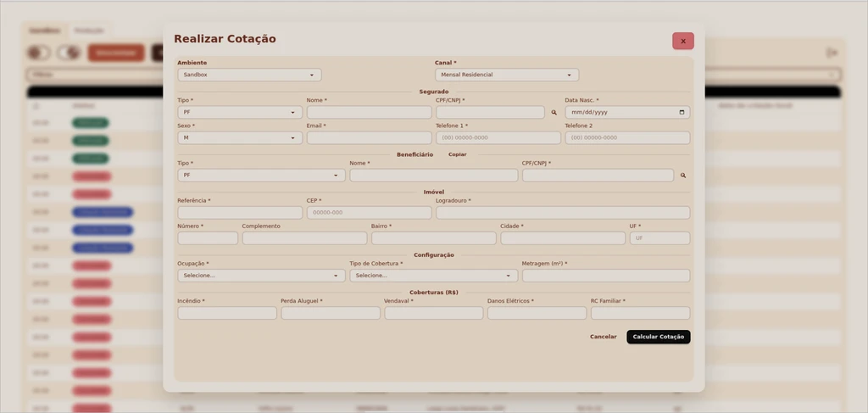Search Beneficiário CPF/CNPJ with magnifier icon

(683, 176)
